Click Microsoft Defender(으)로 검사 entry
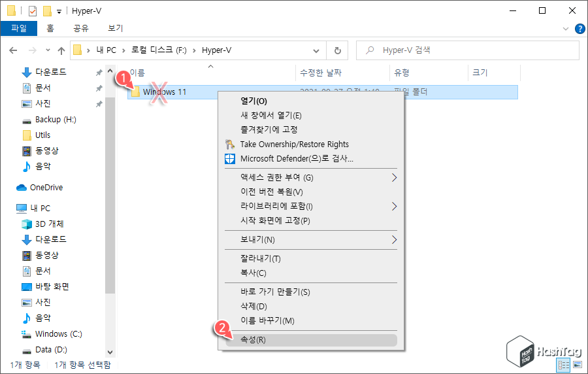Image resolution: width=588 pixels, height=374 pixels. click(x=297, y=158)
